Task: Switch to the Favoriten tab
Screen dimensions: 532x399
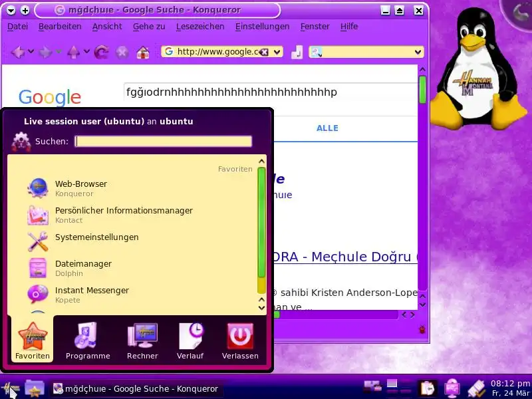Action: pos(32,340)
